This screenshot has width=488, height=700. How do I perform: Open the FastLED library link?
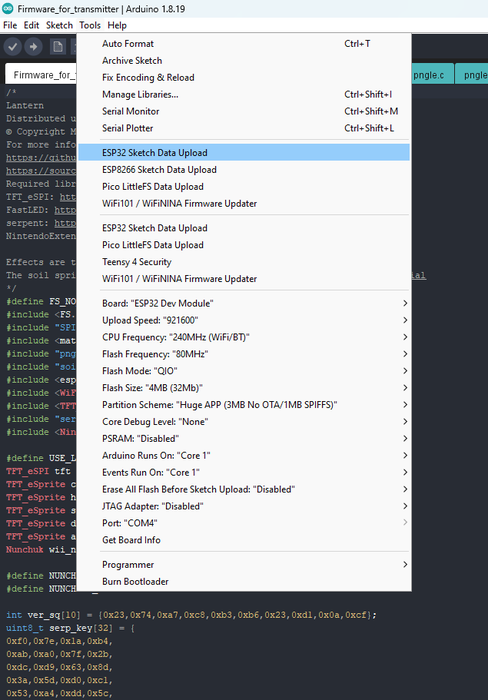65,210
